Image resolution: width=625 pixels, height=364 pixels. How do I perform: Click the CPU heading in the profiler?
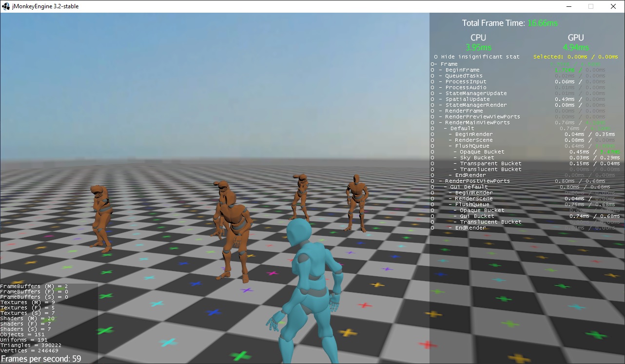point(478,38)
